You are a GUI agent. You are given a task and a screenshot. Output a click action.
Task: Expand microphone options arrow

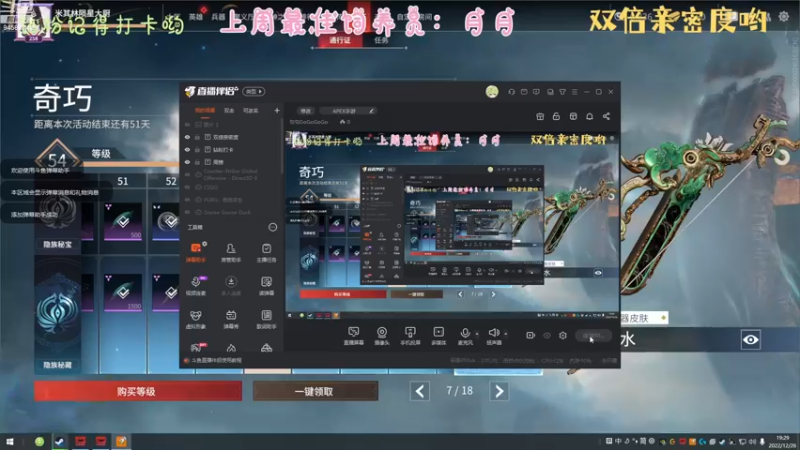click(477, 334)
